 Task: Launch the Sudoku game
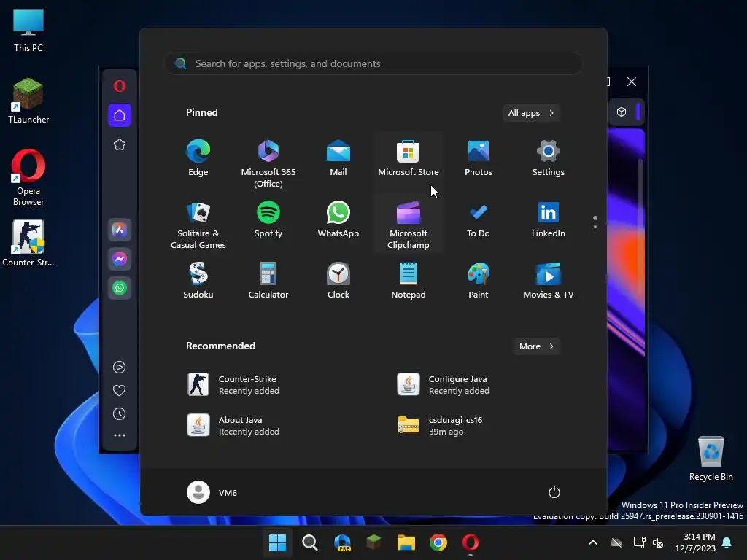(198, 281)
